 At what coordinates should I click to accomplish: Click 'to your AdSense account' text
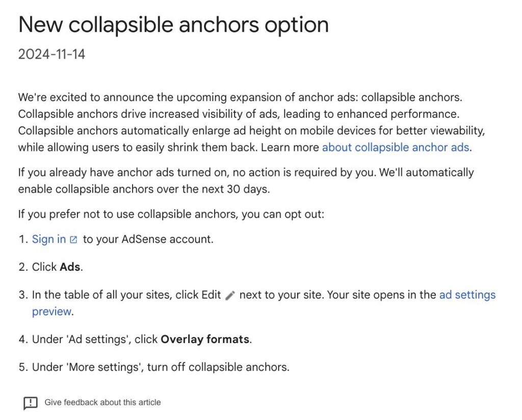click(x=148, y=239)
